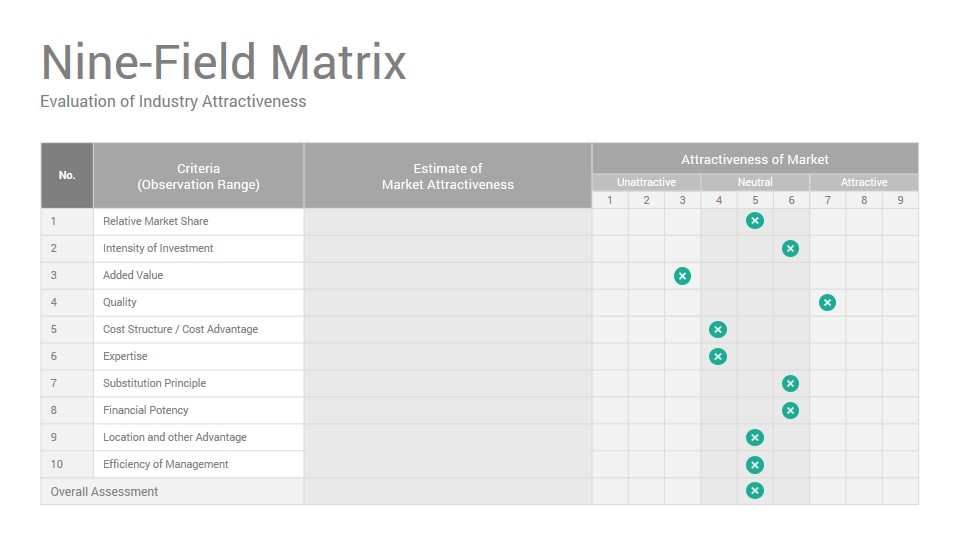Select the Expertise row marker icon

point(718,356)
